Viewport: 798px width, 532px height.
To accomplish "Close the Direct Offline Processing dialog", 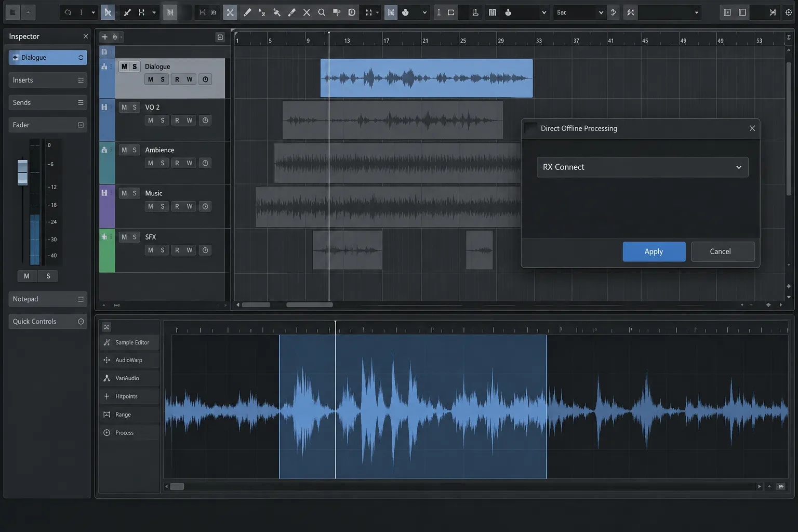I will 752,128.
